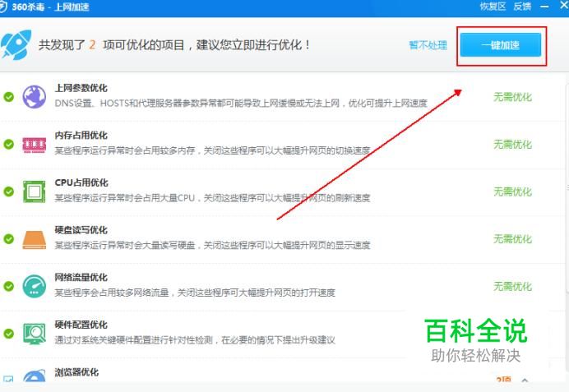Click the vertical scrollbar on the right
This screenshot has width=569, height=392.
[567, 187]
